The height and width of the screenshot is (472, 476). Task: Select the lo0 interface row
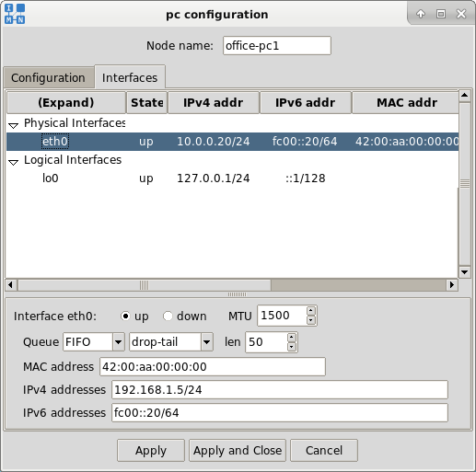pos(233,178)
